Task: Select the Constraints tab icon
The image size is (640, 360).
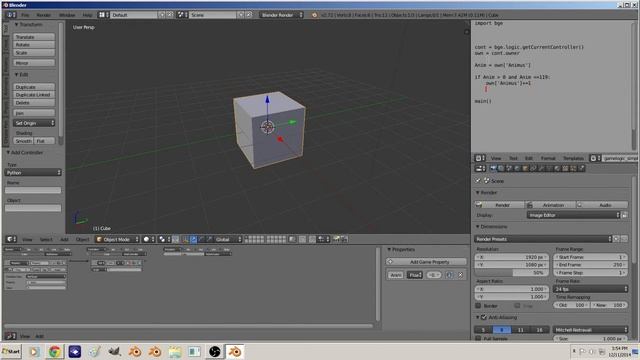Action: click(533, 168)
